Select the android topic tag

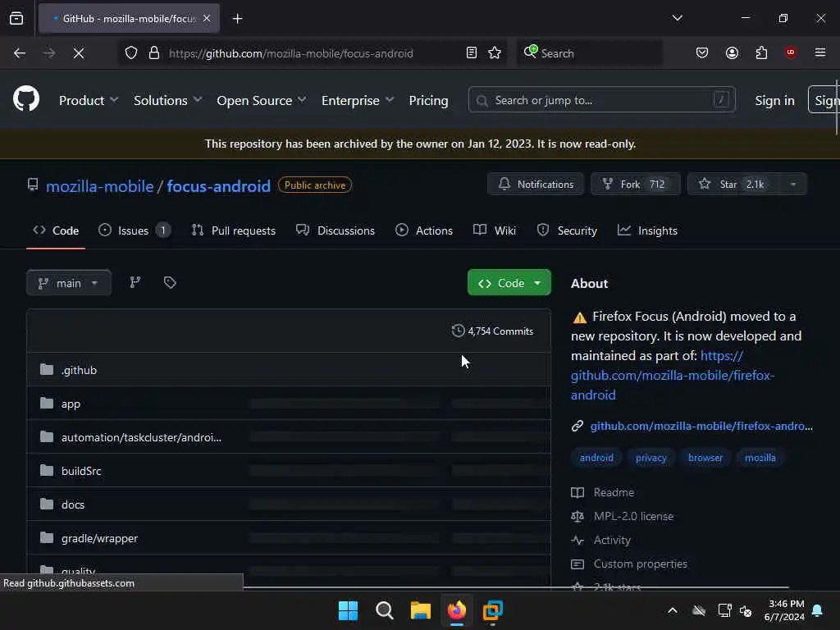[x=596, y=458]
